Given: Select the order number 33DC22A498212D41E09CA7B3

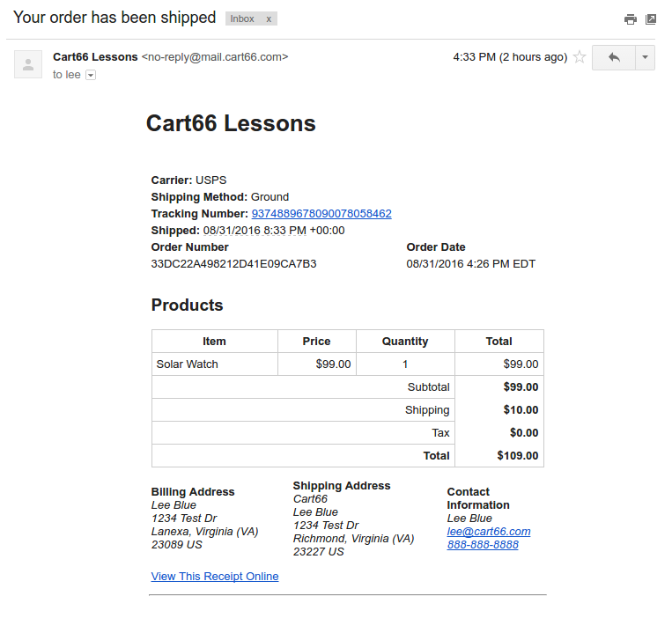Looking at the screenshot, I should tap(233, 264).
